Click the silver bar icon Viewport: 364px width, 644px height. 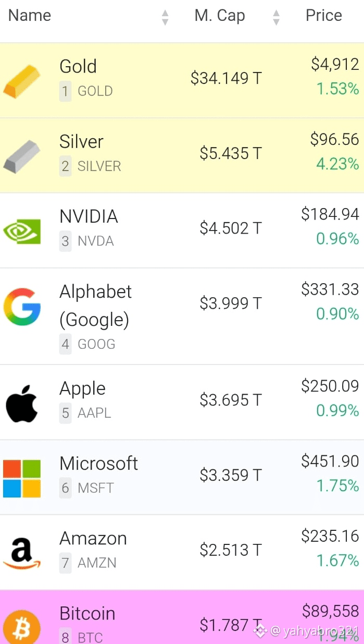click(x=22, y=156)
